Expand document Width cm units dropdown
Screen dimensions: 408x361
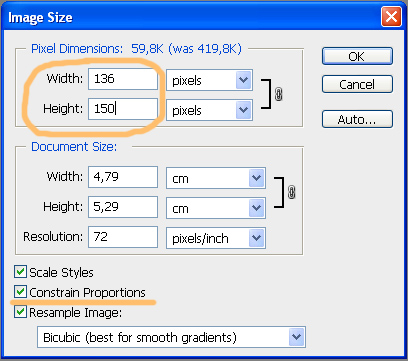pyautogui.click(x=216, y=178)
